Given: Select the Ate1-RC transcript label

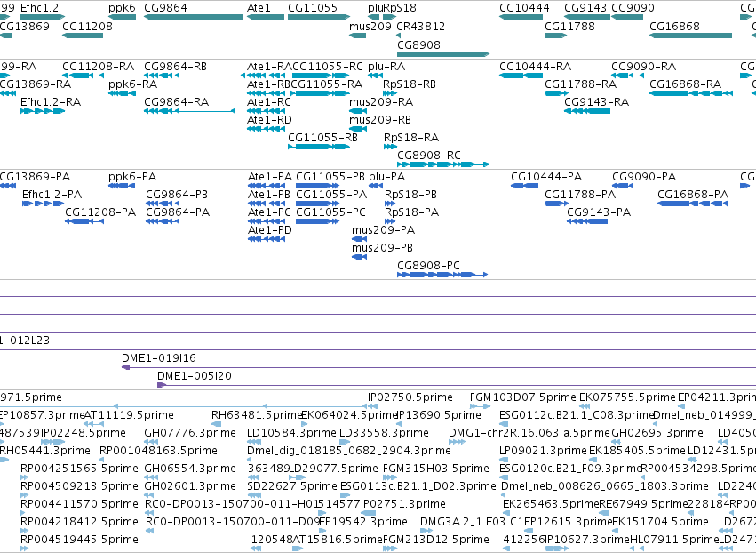Looking at the screenshot, I should (269, 102).
